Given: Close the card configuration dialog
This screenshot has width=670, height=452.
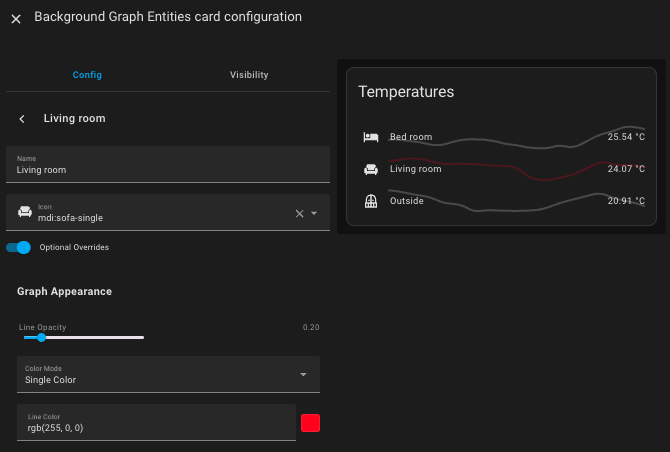Looking at the screenshot, I should [16, 19].
